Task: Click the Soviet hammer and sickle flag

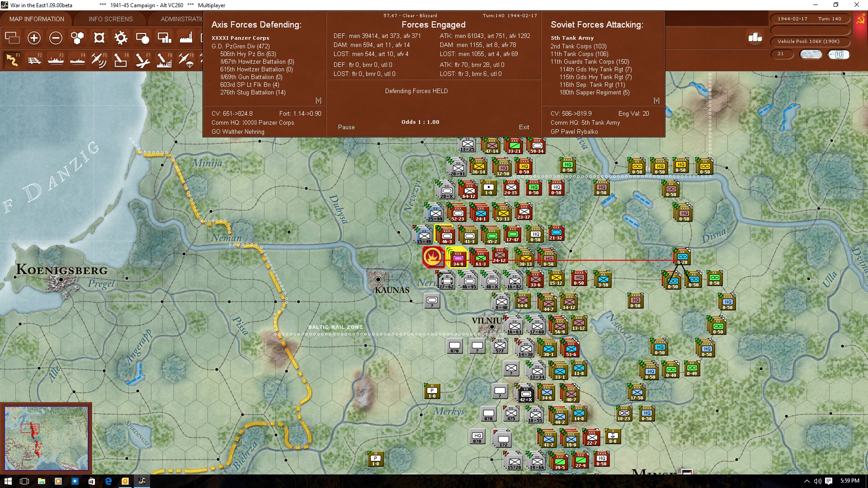Action: (x=861, y=19)
